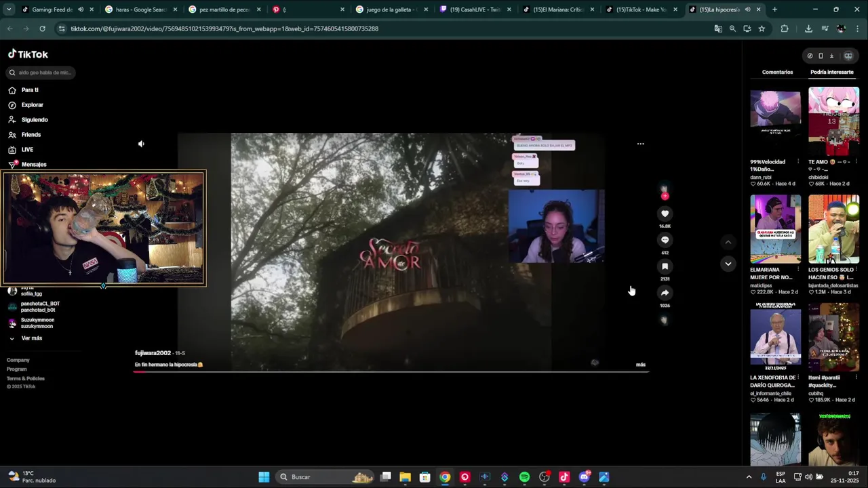Open the browser extensions puzzle icon
Image resolution: width=868 pixels, height=488 pixels.
785,28
